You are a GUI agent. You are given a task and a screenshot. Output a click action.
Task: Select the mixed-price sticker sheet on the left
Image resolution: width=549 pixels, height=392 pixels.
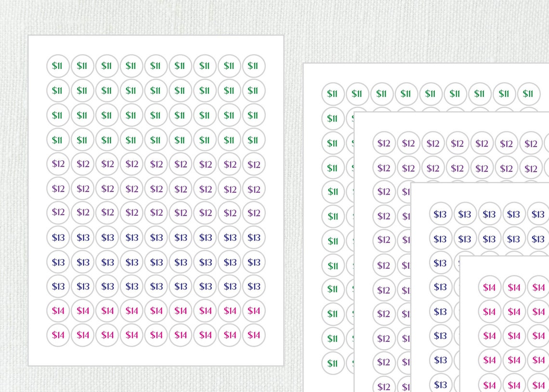pyautogui.click(x=156, y=200)
